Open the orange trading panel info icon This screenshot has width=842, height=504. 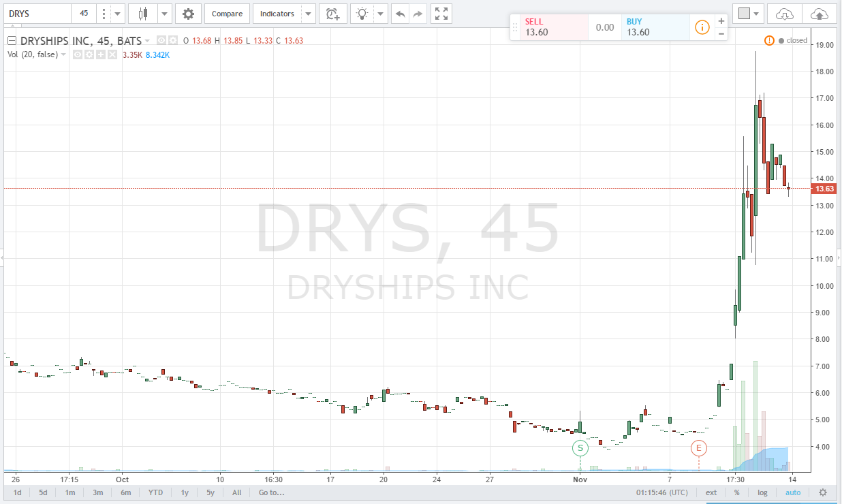coord(702,27)
